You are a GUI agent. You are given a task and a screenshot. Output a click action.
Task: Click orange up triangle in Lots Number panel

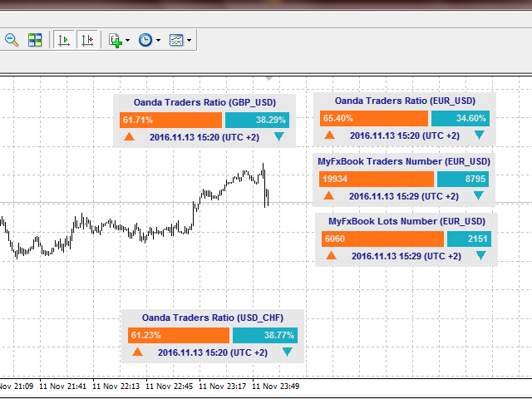click(331, 255)
